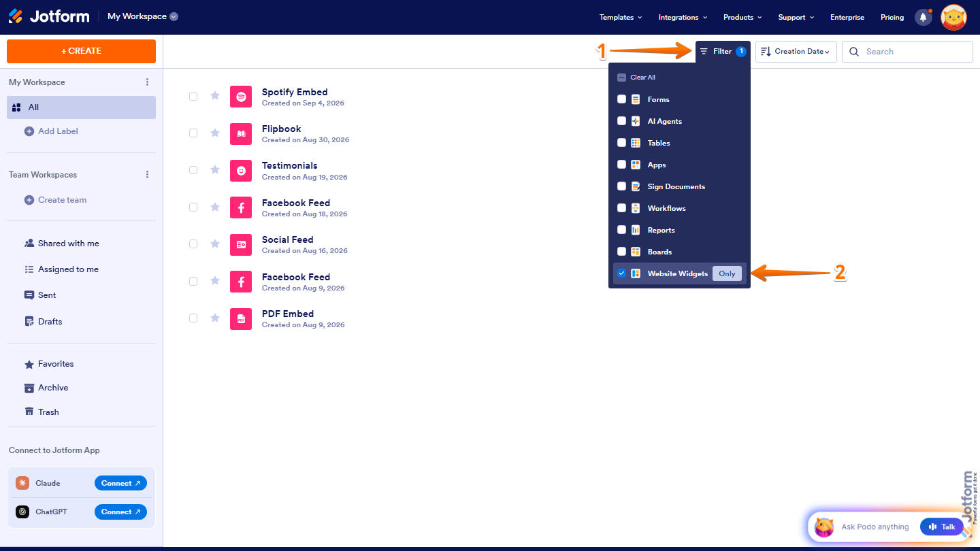The image size is (980, 551).
Task: Click the Only button for Website Widgets
Action: (727, 273)
